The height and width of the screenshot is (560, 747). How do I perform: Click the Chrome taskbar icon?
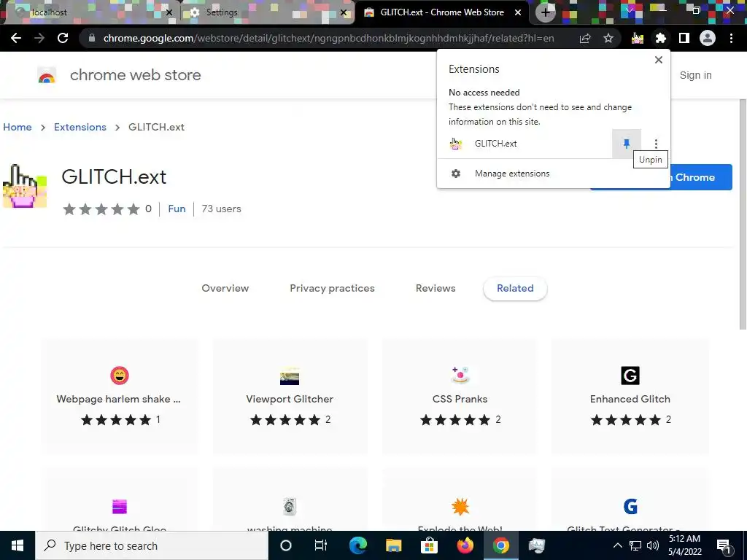point(500,545)
